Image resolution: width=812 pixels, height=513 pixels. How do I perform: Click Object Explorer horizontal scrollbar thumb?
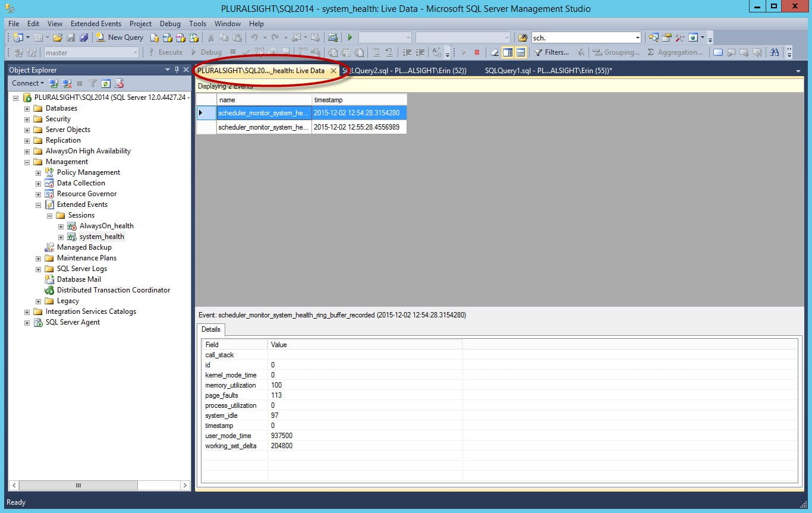click(78, 486)
